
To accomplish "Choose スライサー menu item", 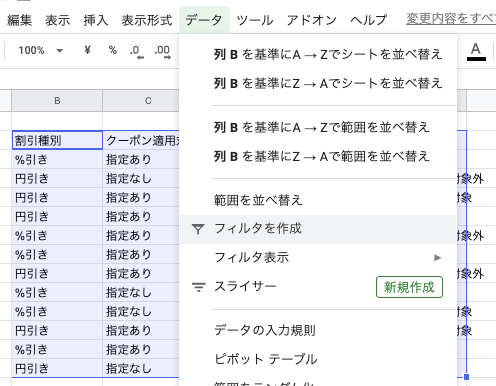I will 318,287.
